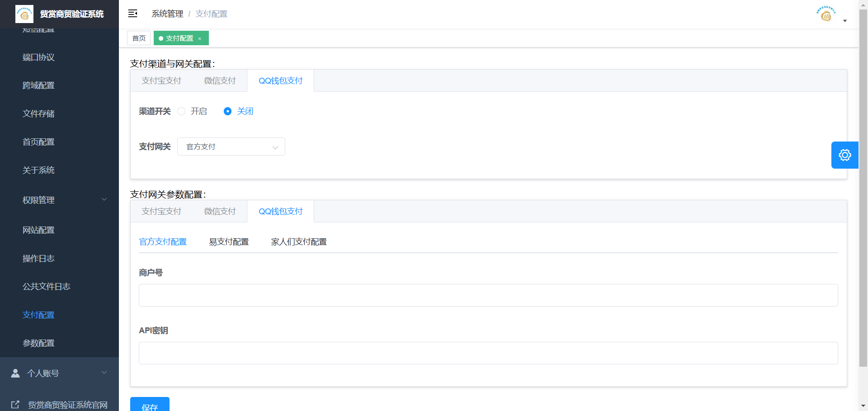Expand the 权限管理 sidebar menu
The image size is (868, 411).
click(59, 200)
